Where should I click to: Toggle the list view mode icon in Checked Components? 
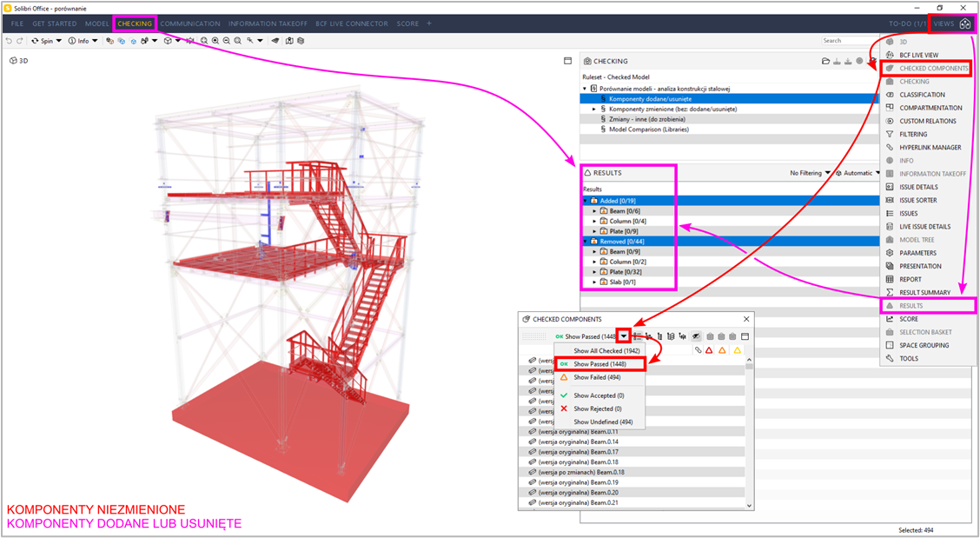[638, 336]
